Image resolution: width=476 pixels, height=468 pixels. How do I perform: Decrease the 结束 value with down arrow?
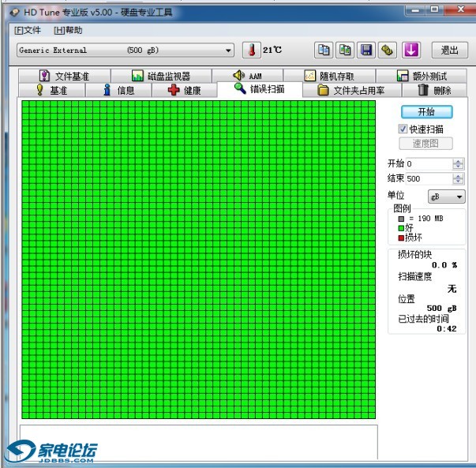[458, 182]
